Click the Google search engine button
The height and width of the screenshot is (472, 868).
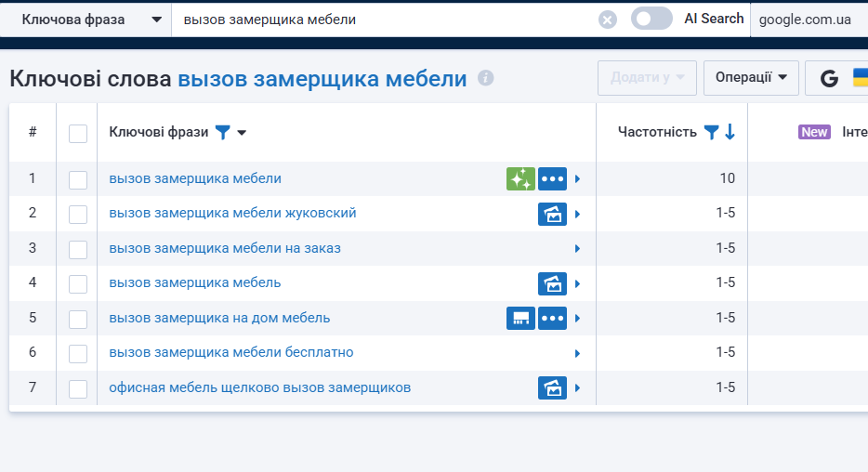click(829, 79)
